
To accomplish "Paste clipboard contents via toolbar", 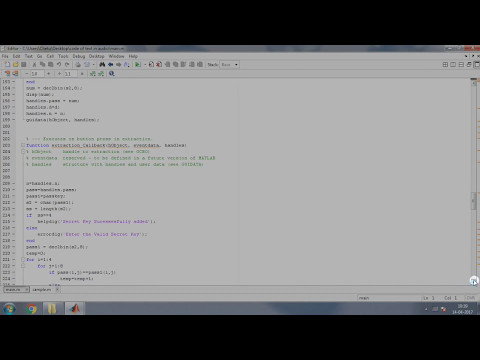I will pyautogui.click(x=50, y=64).
